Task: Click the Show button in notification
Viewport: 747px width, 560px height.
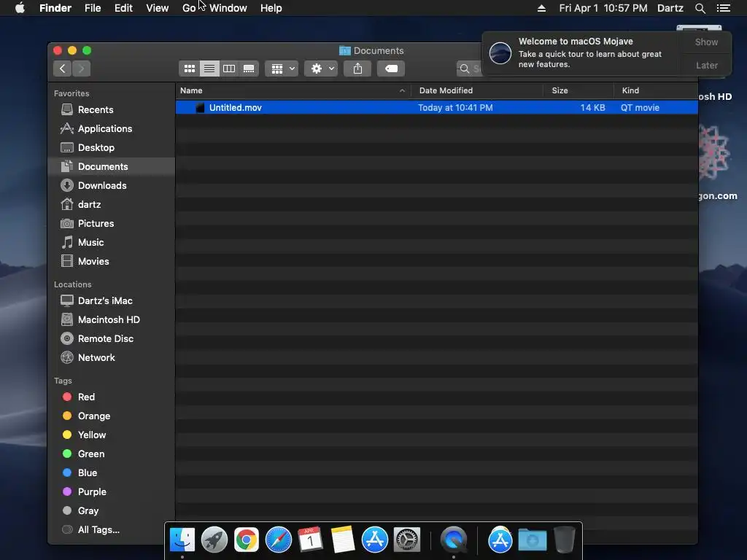Action: 706,42
